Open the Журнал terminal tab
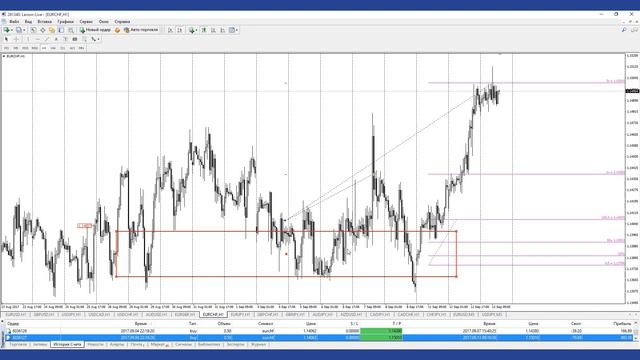The image size is (640, 360). click(258, 344)
